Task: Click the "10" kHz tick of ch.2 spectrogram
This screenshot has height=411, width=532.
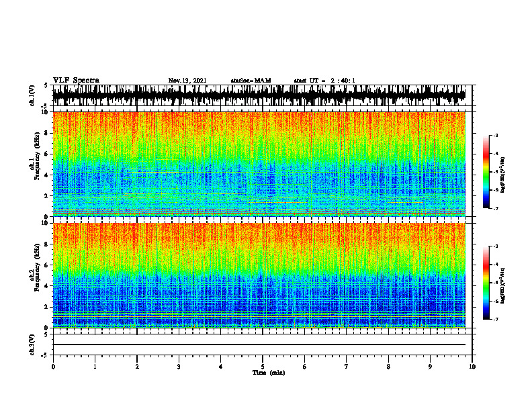Action: click(46, 223)
